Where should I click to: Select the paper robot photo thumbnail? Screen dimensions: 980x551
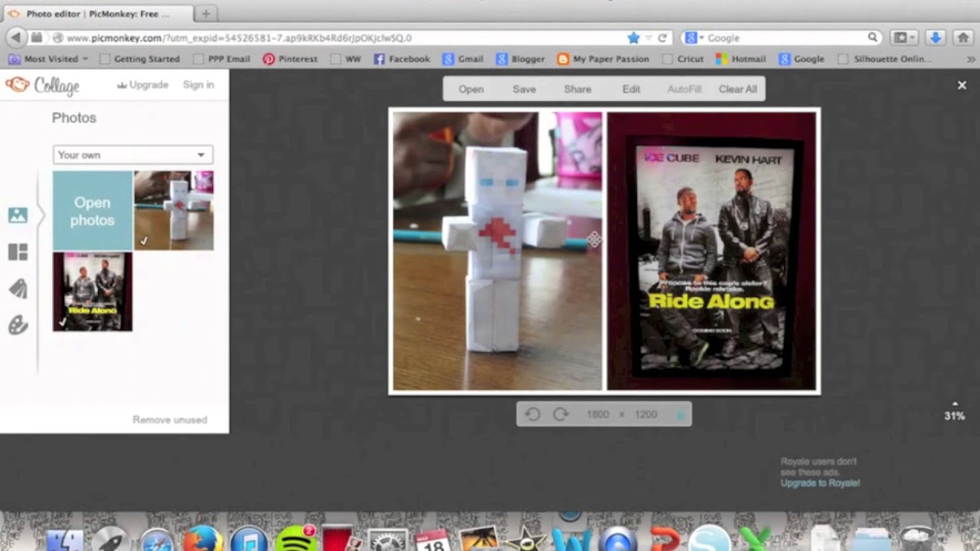coord(174,211)
